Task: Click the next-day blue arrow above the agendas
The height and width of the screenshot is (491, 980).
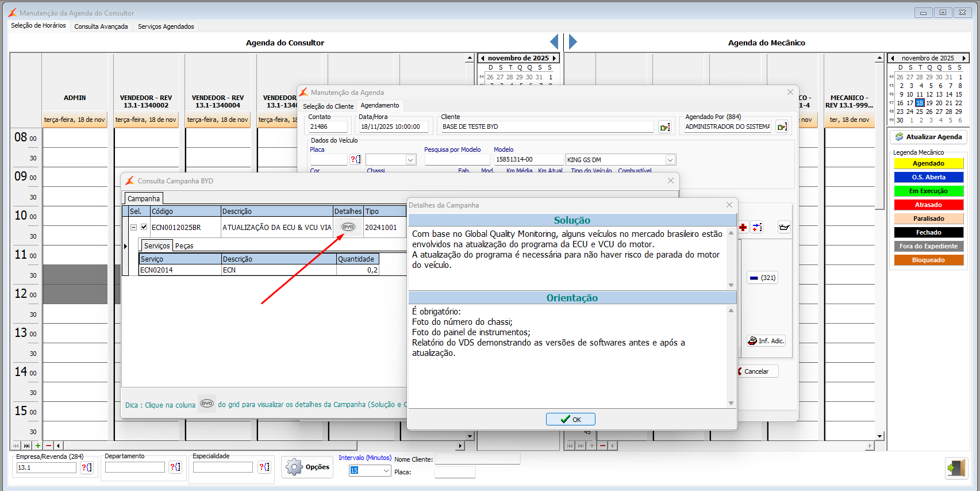Action: [x=572, y=41]
